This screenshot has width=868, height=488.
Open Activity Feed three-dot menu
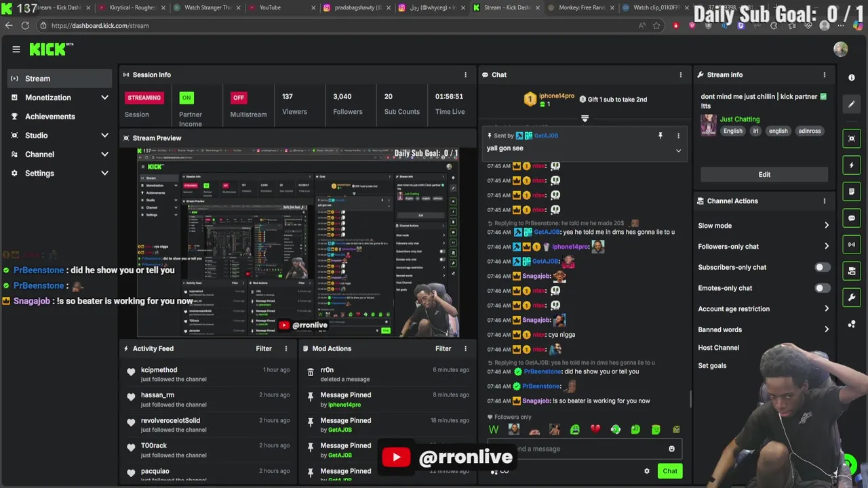pos(285,348)
